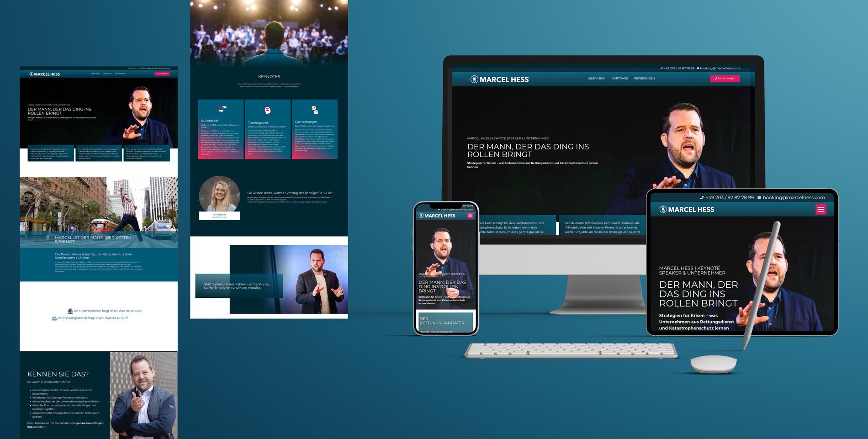The height and width of the screenshot is (439, 868).
Task: Open the Bulletproof keynote card
Action: tap(221, 129)
